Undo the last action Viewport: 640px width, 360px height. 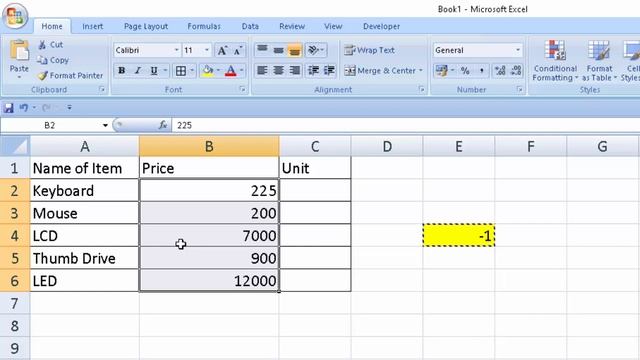click(x=24, y=108)
